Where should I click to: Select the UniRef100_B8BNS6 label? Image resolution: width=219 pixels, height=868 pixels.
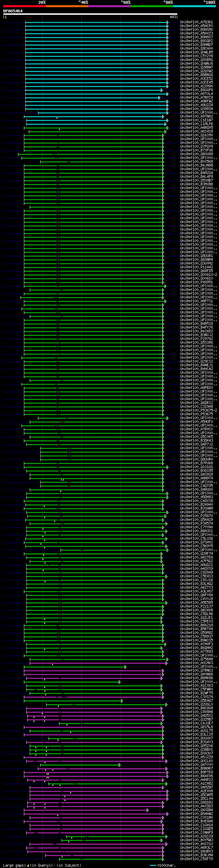[196, 75]
